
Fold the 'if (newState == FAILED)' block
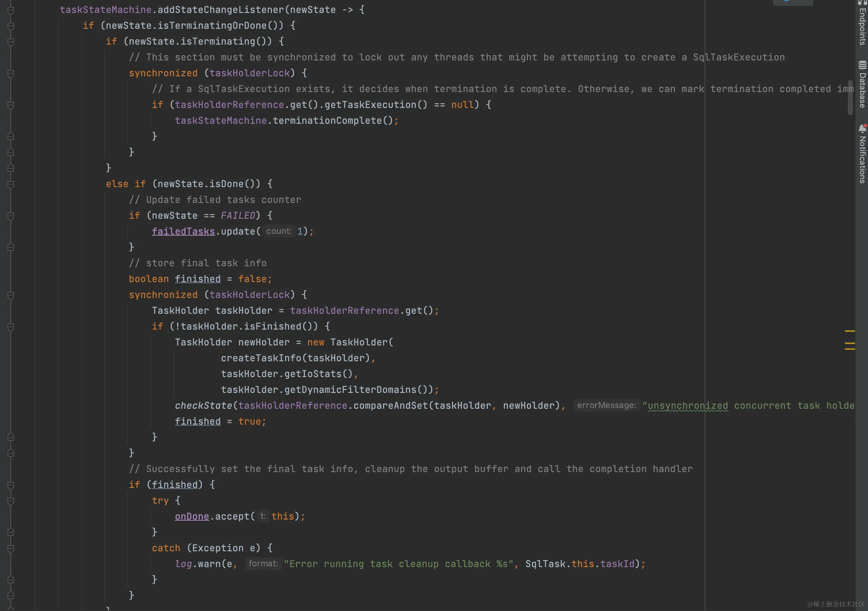[11, 216]
